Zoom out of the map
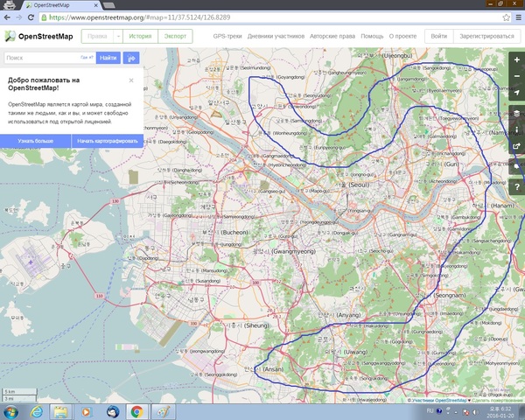 [x=517, y=74]
